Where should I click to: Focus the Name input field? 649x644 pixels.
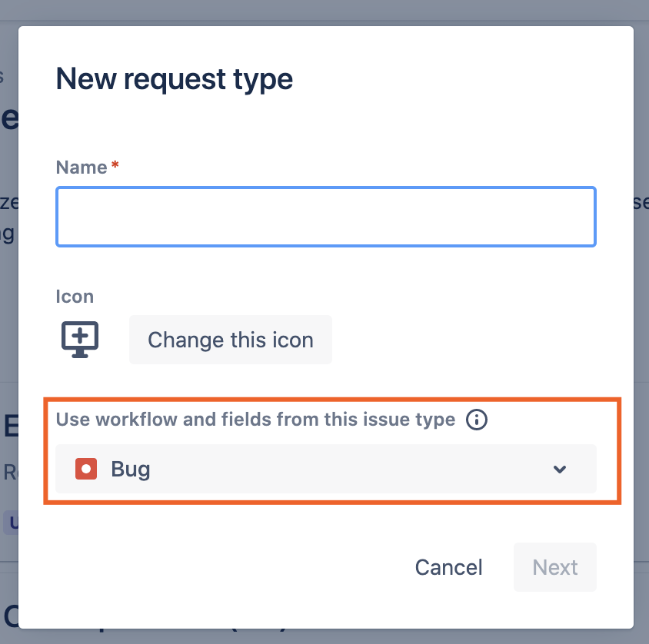click(326, 217)
